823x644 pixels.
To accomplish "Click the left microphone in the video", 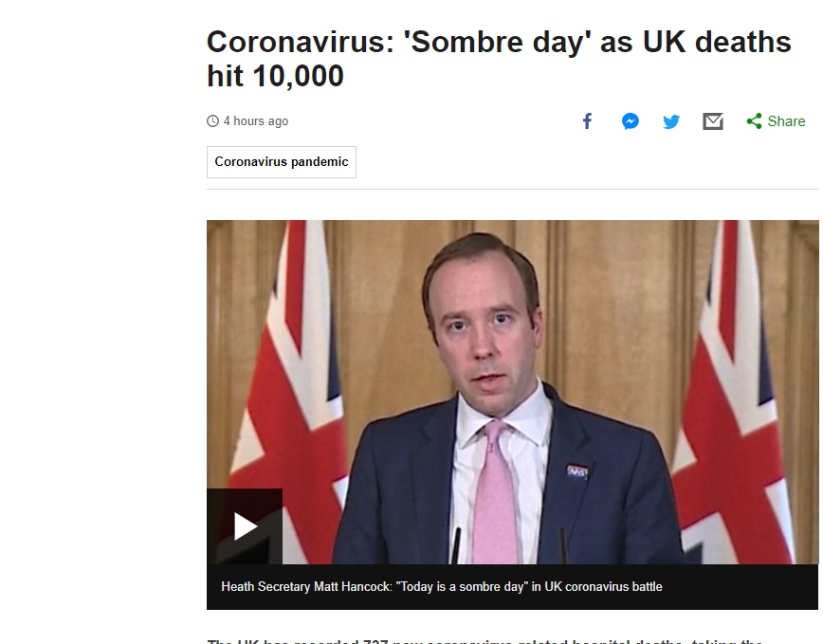I will click(456, 544).
